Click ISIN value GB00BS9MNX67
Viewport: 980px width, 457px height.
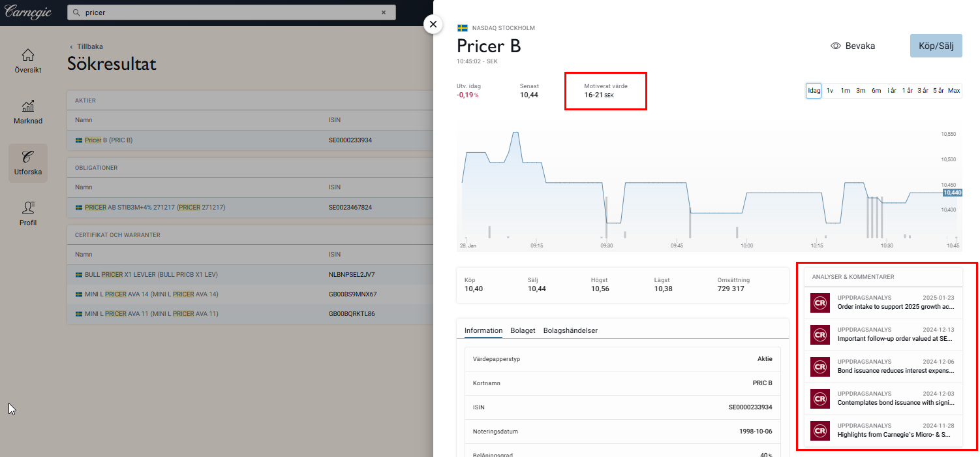point(353,294)
